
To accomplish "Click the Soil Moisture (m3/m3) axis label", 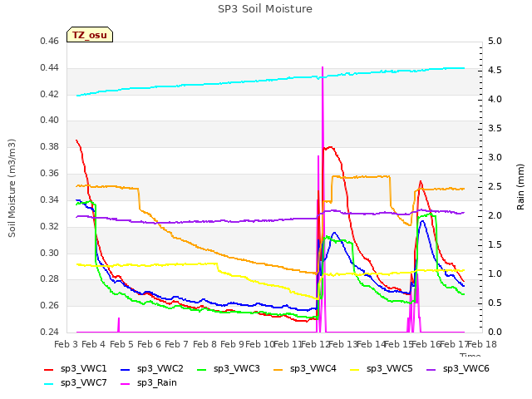I will tap(12, 188).
